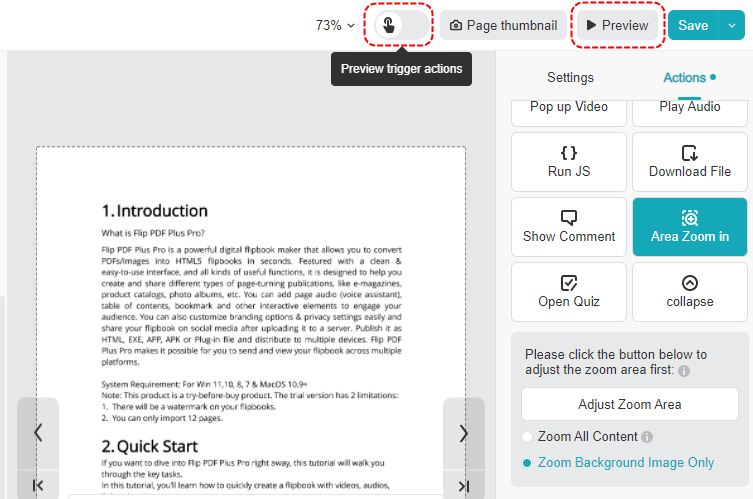Select the Pop up Video action
Screen dimensions: 753x499
point(569,112)
